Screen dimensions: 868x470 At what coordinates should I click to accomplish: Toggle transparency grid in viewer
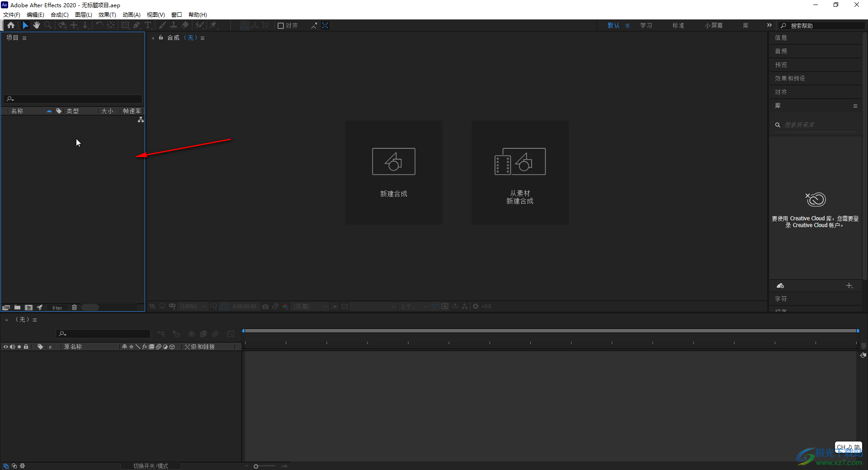click(344, 306)
